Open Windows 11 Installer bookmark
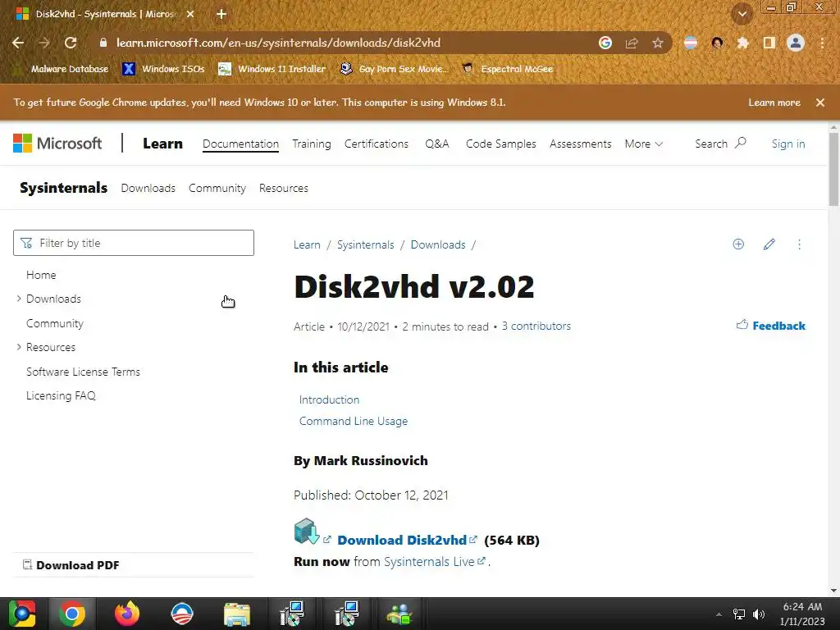The image size is (840, 630). [272, 69]
